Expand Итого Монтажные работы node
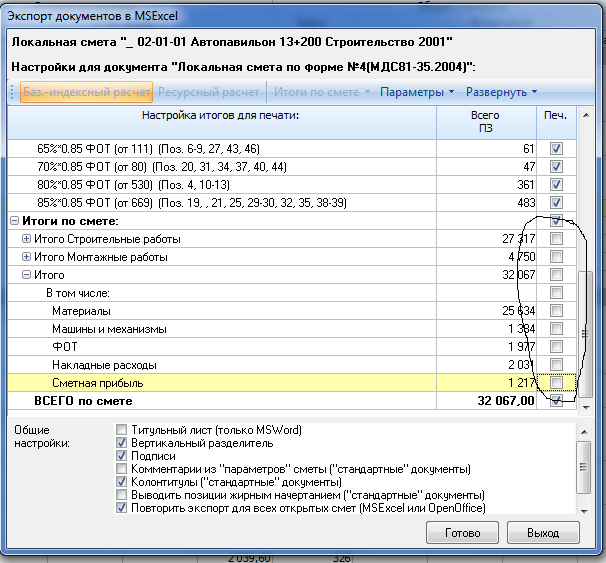 pyautogui.click(x=26, y=257)
